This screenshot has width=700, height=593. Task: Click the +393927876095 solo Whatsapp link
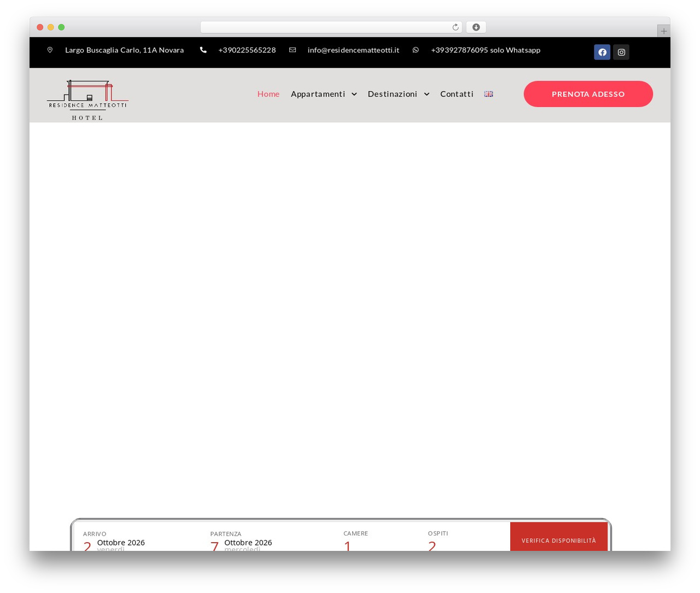tap(486, 50)
